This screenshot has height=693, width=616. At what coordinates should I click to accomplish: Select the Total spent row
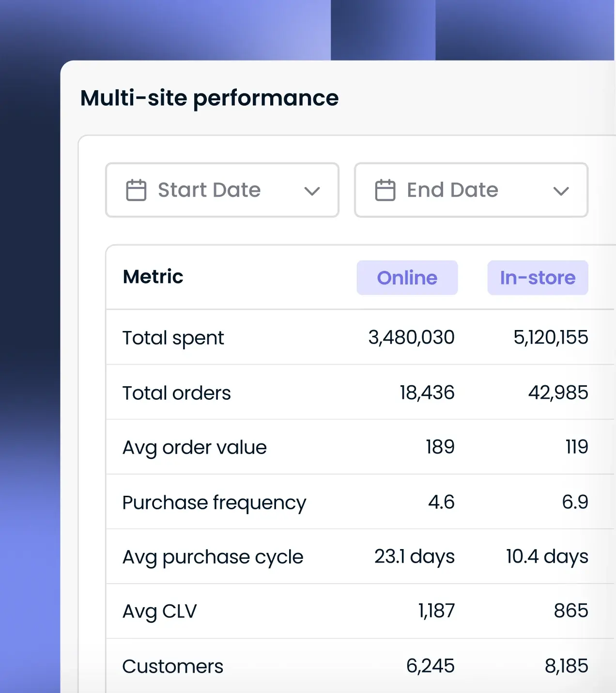[x=173, y=338]
